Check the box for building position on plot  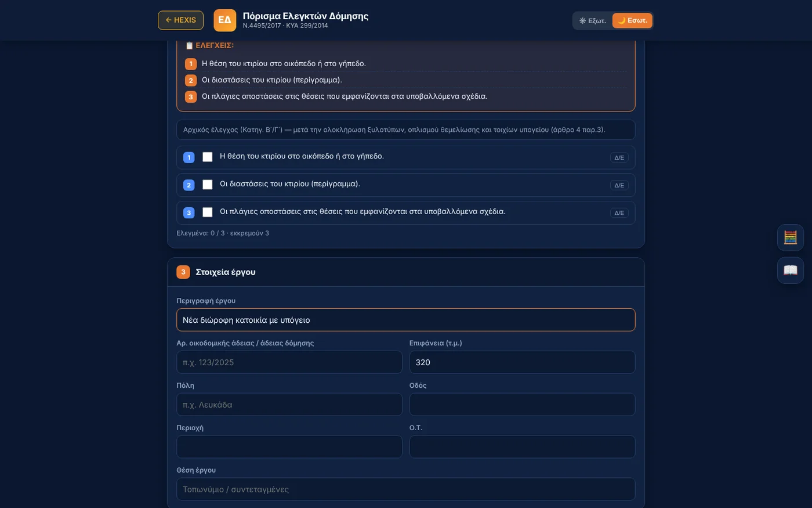coord(208,157)
